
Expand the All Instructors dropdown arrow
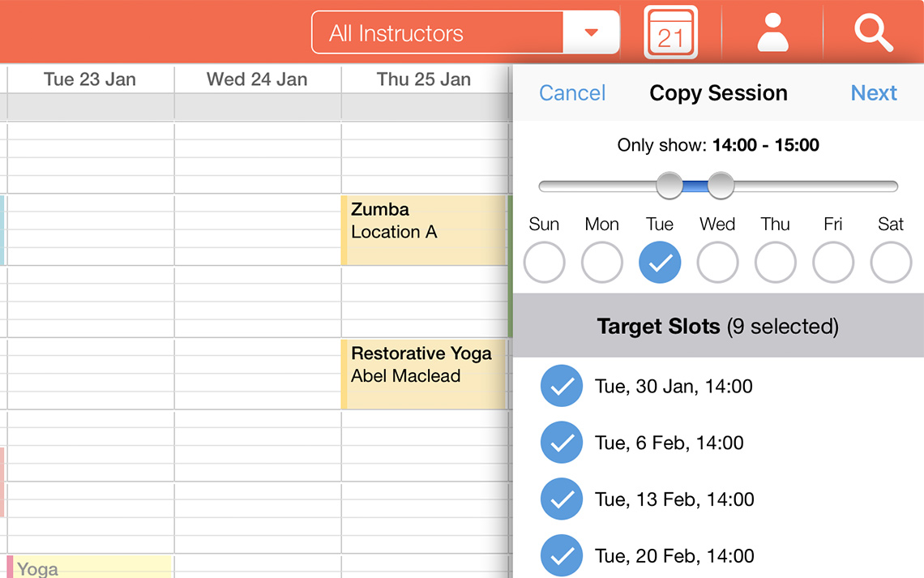pyautogui.click(x=591, y=32)
